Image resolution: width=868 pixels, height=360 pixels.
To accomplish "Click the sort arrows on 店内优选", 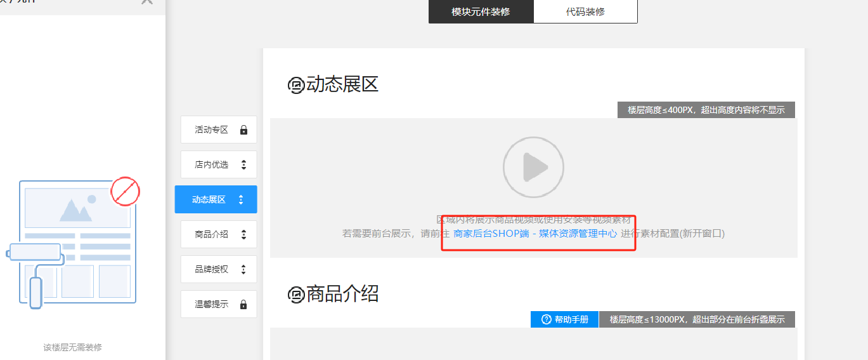I will 243,165.
